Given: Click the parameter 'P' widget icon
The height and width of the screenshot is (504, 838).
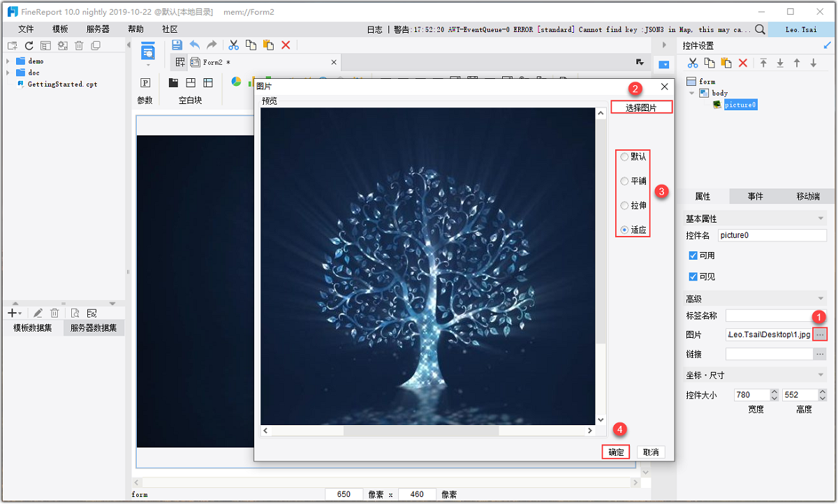Looking at the screenshot, I should pos(145,82).
